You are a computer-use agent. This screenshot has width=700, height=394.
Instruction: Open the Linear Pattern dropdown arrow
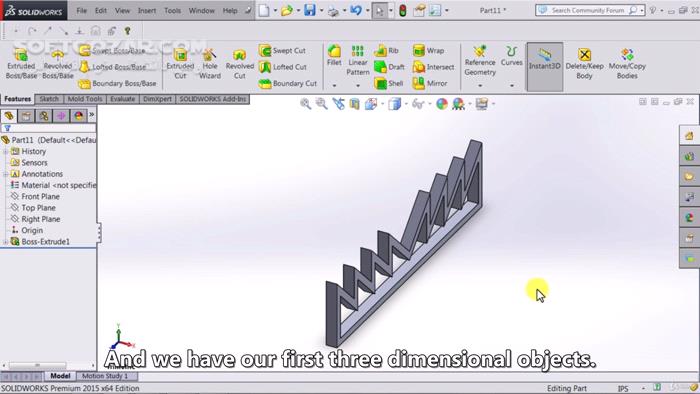[x=358, y=85]
